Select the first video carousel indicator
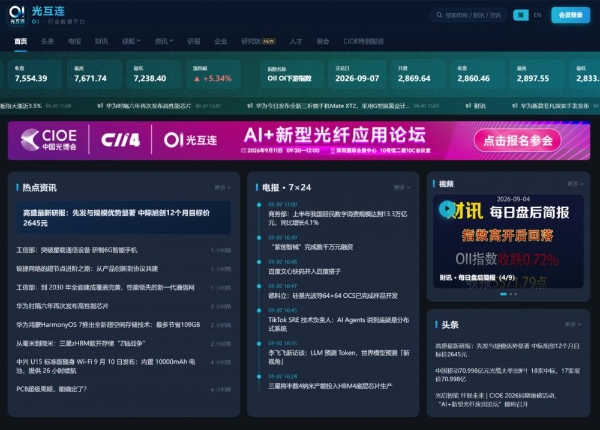 (x=504, y=294)
